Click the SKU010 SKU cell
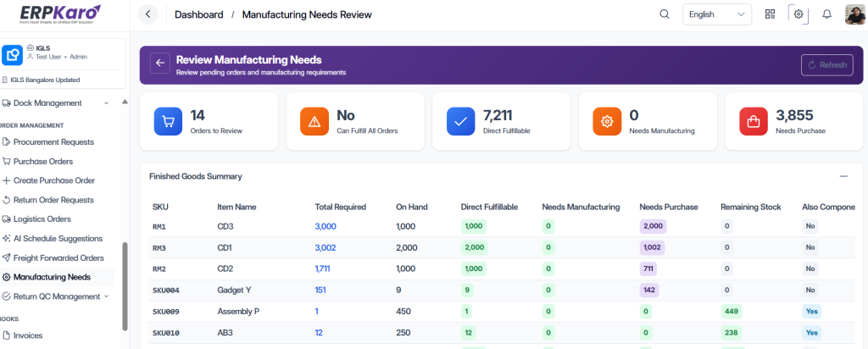 click(166, 333)
